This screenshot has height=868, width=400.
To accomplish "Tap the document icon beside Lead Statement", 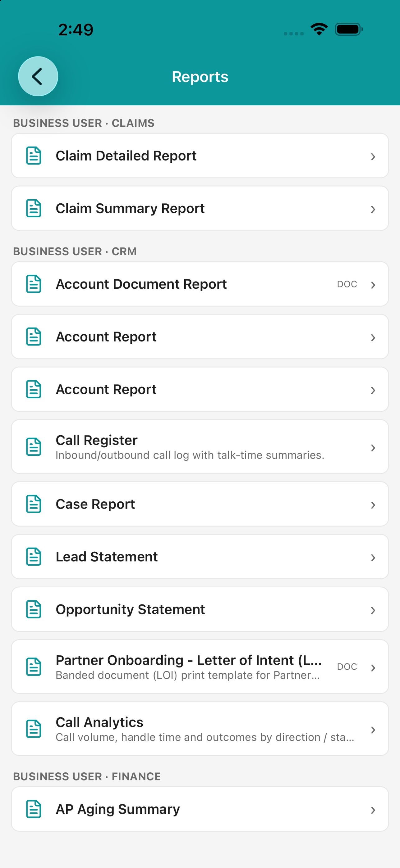I will (34, 557).
